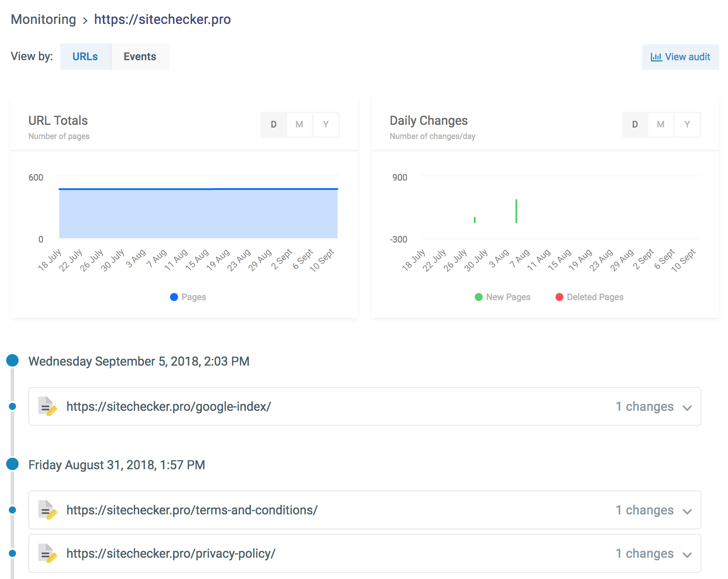Toggle the New Pages legend series

coord(503,297)
